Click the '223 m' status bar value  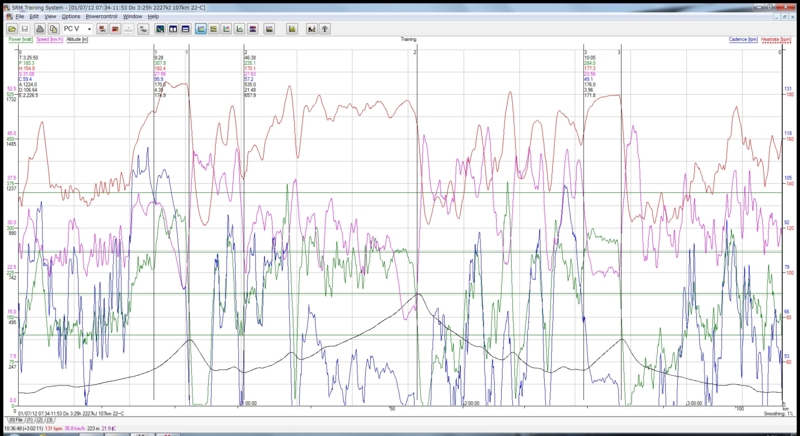(x=94, y=429)
